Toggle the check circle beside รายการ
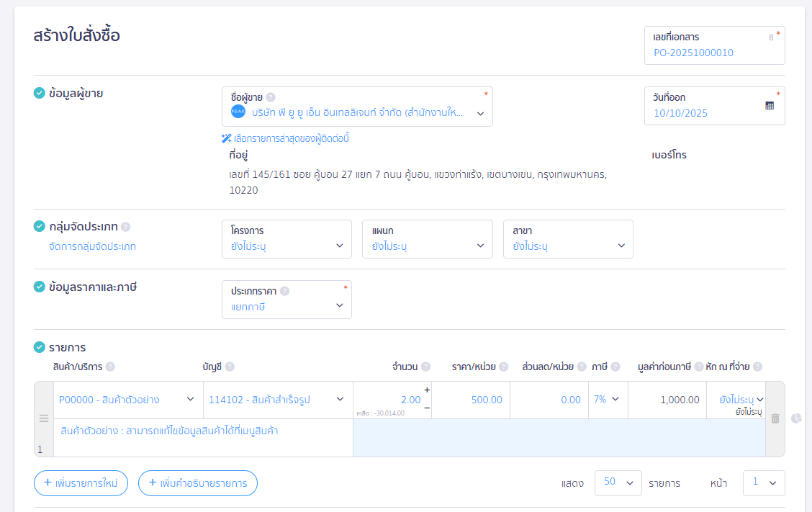 [x=40, y=348]
